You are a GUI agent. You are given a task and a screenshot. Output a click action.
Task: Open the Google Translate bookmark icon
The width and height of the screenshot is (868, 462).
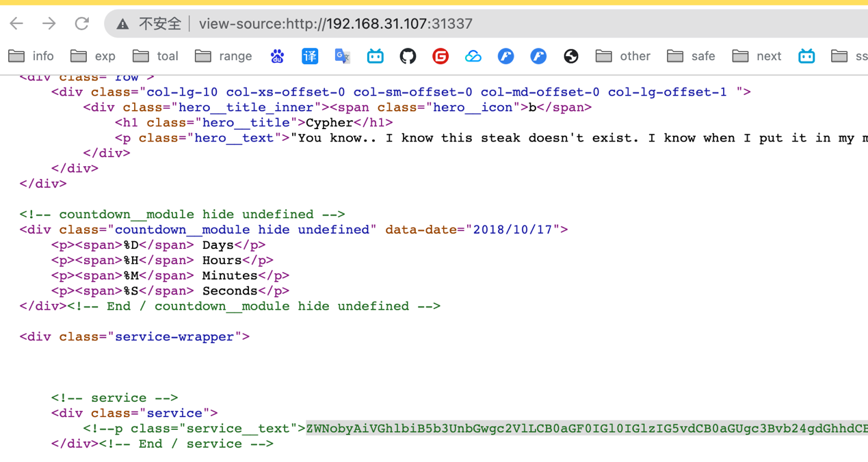click(x=343, y=56)
